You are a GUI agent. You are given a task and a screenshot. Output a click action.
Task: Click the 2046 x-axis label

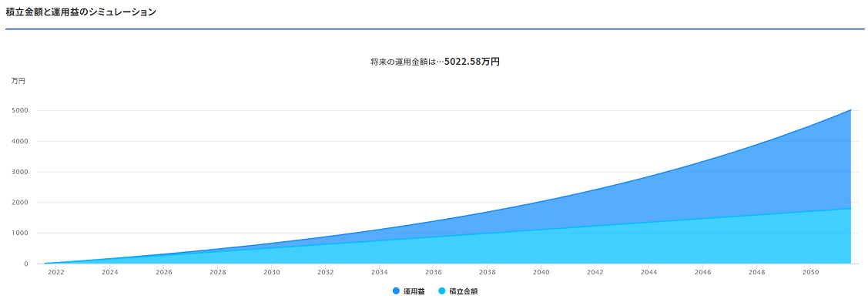pos(702,273)
